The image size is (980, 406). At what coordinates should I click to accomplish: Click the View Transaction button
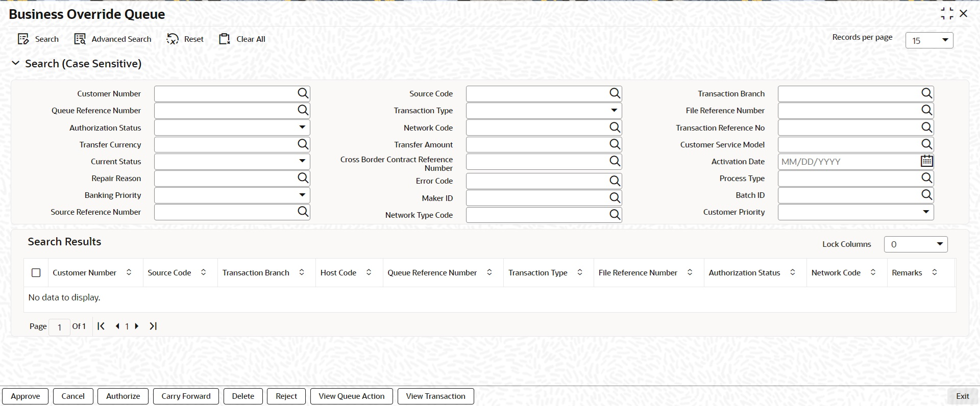tap(436, 396)
